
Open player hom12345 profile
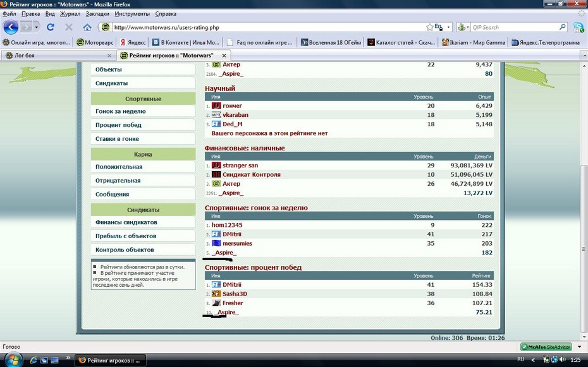pos(227,225)
